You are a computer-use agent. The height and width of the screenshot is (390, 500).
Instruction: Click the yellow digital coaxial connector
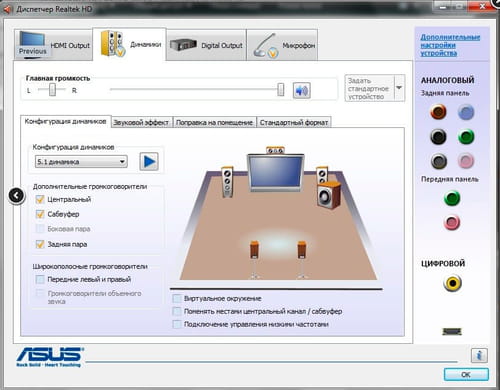tap(452, 283)
